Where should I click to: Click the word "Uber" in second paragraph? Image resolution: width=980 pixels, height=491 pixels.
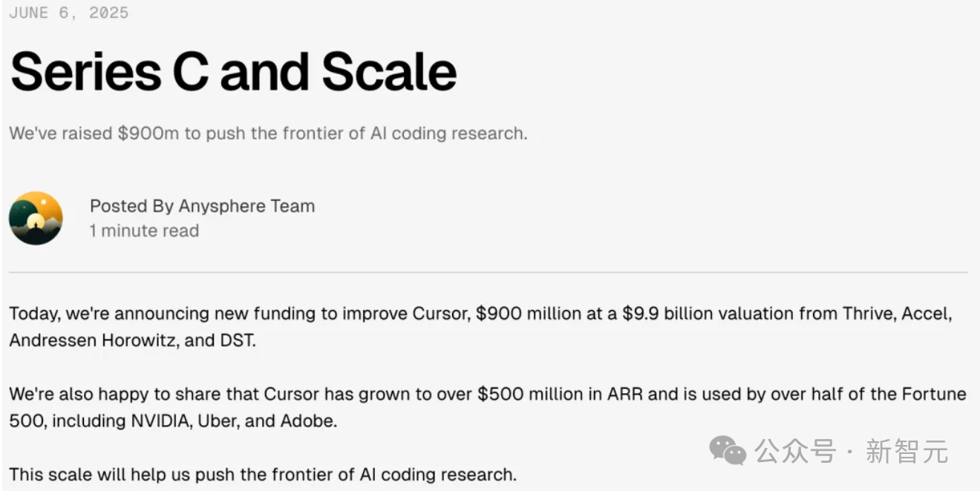pyautogui.click(x=218, y=421)
